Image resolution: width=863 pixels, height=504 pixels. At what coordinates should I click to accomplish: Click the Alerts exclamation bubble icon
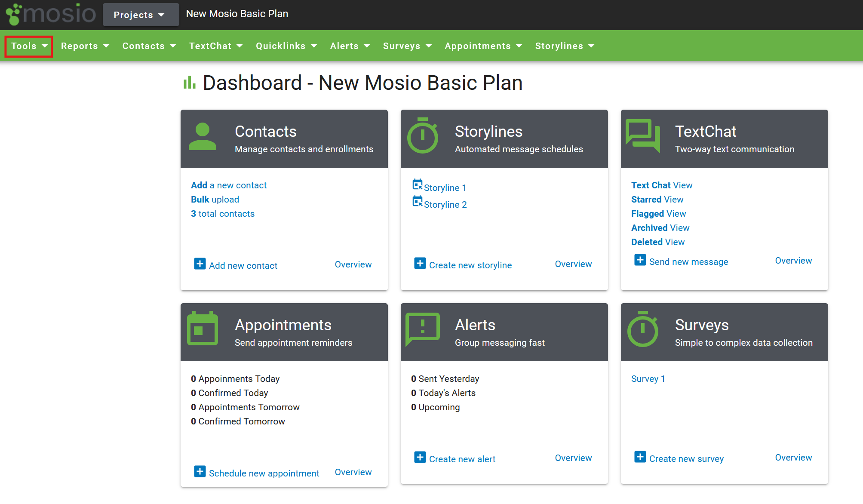click(423, 329)
